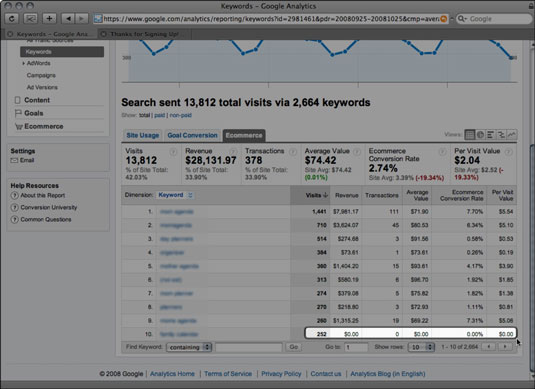Switch to bar performance view icon
The width and height of the screenshot is (535, 389).
490,135
